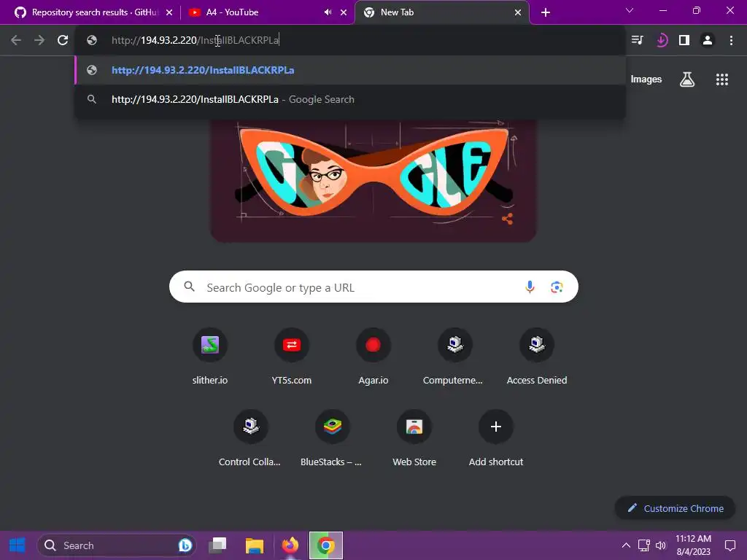
Task: Open tab search dropdown chevron
Action: coord(630,10)
